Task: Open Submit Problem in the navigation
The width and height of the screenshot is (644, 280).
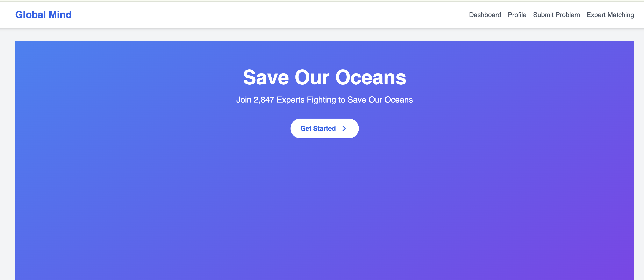Action: click(556, 15)
